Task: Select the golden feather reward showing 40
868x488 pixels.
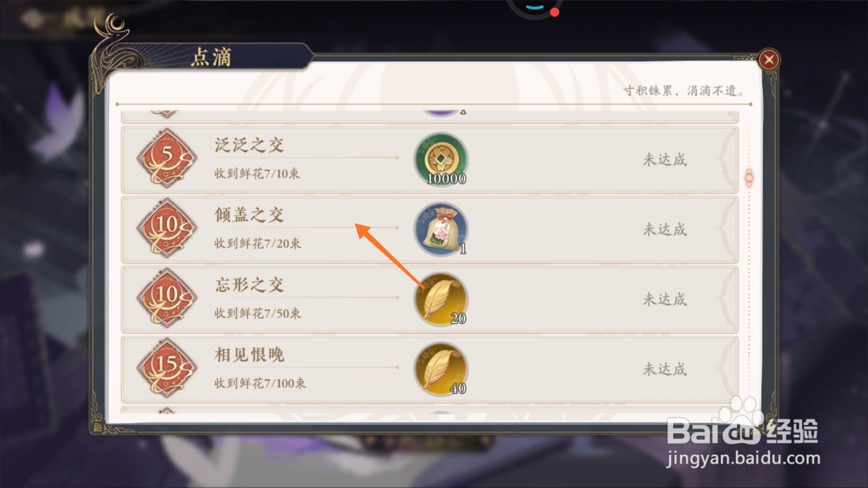Action: click(441, 369)
